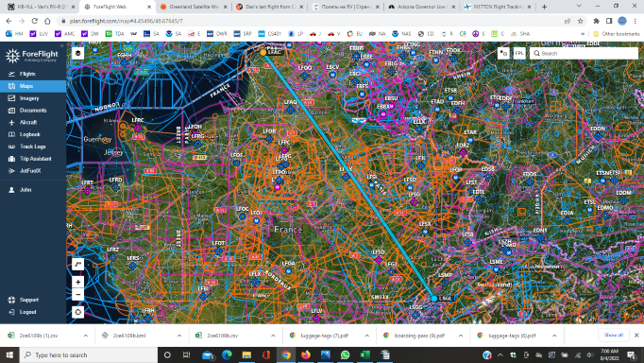This screenshot has width=644, height=363.
Task: Go to browser home page
Action: (x=47, y=21)
